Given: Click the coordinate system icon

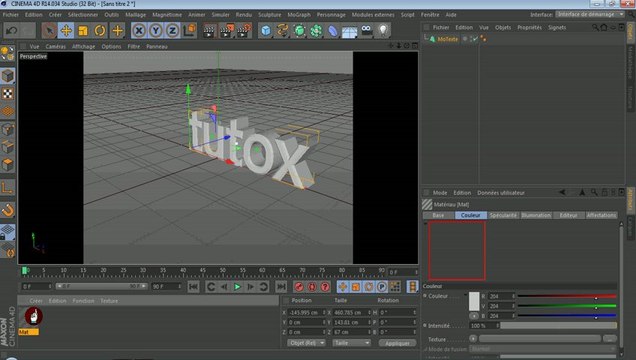Looking at the screenshot, I should pos(189,30).
